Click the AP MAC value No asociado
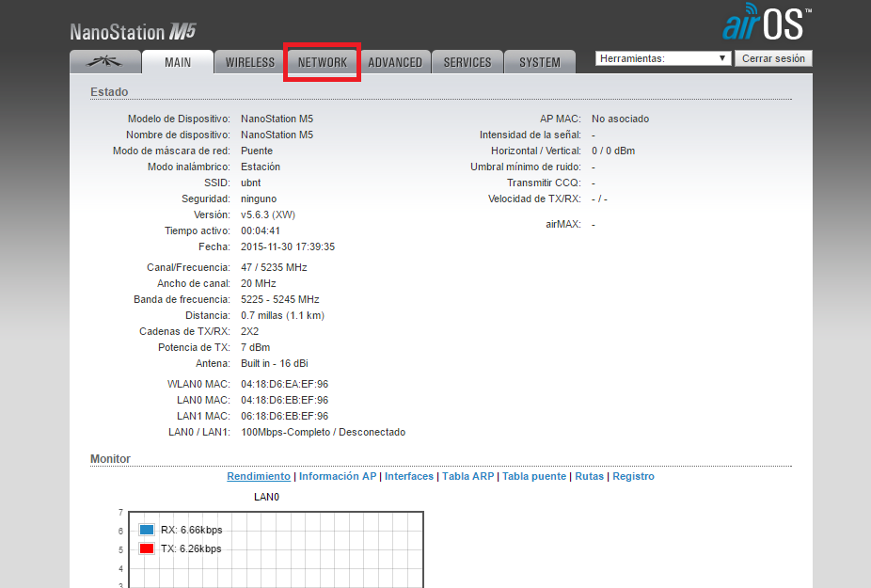 (x=620, y=119)
